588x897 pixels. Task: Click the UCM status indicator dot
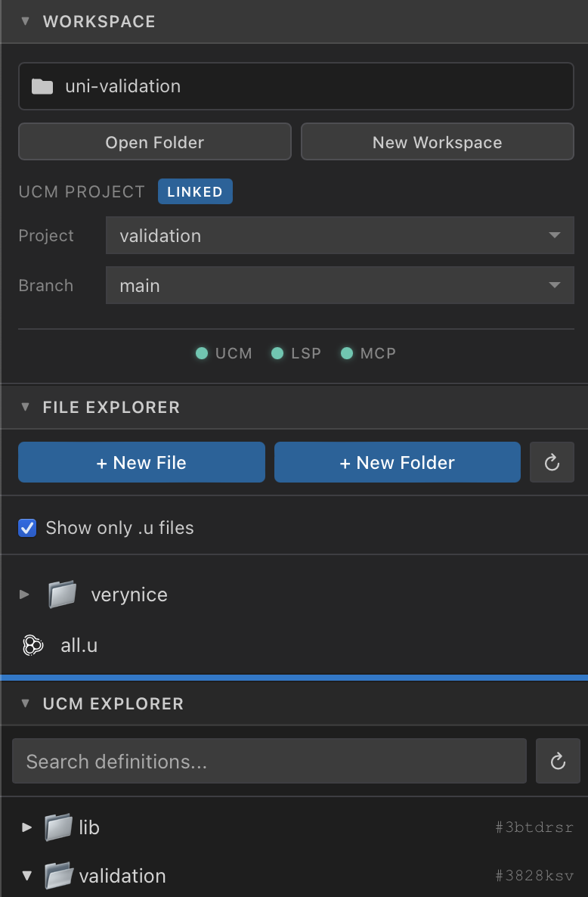[202, 353]
